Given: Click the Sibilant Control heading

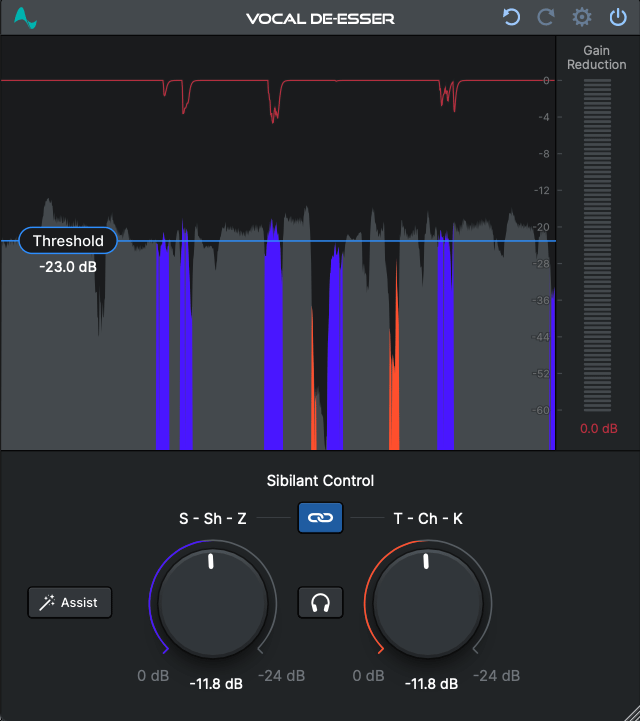Looking at the screenshot, I should coord(320,481).
